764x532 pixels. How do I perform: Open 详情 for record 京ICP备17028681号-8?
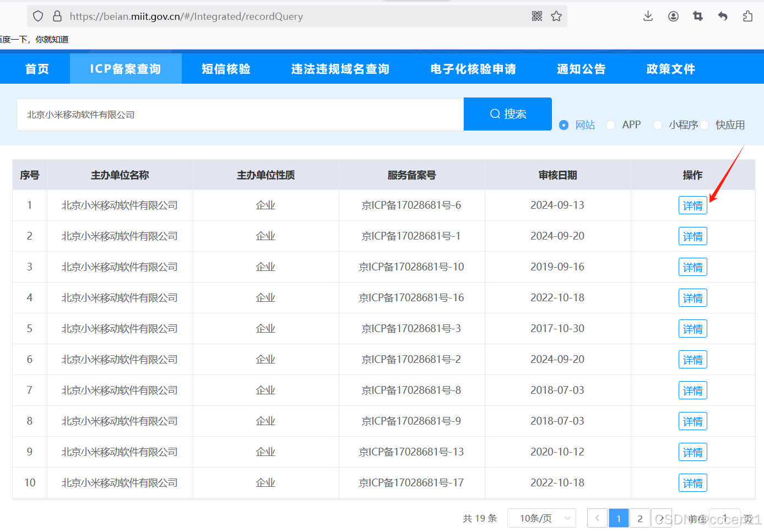[692, 390]
